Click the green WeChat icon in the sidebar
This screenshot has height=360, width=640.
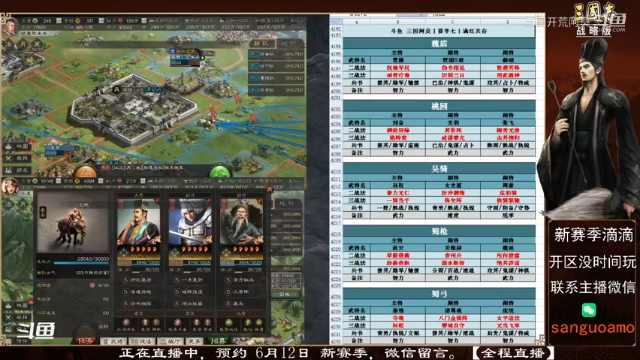[589, 310]
